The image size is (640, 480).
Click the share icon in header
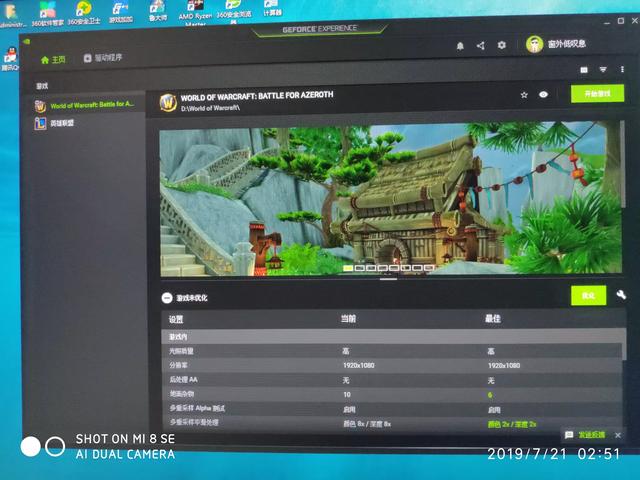pyautogui.click(x=480, y=45)
